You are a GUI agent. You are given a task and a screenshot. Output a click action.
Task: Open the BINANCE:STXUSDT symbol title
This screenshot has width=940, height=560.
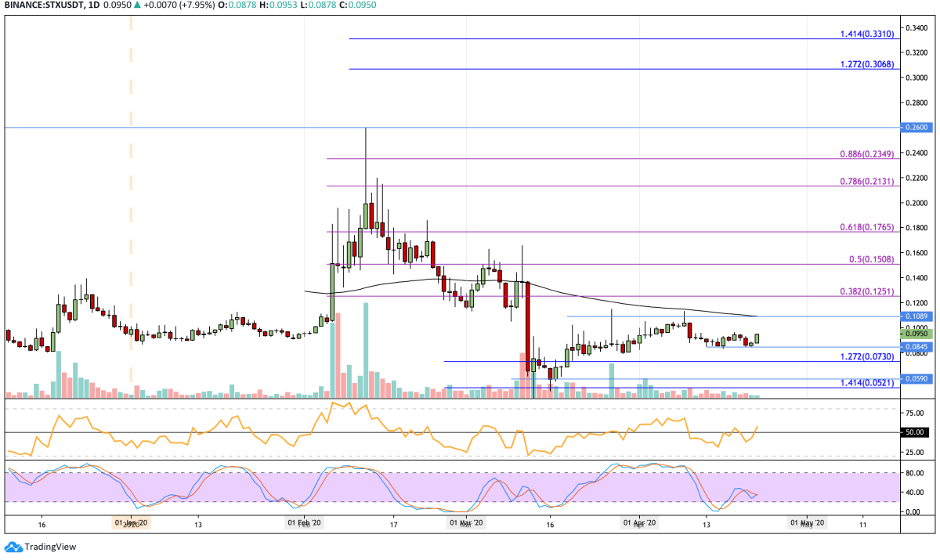pyautogui.click(x=45, y=6)
